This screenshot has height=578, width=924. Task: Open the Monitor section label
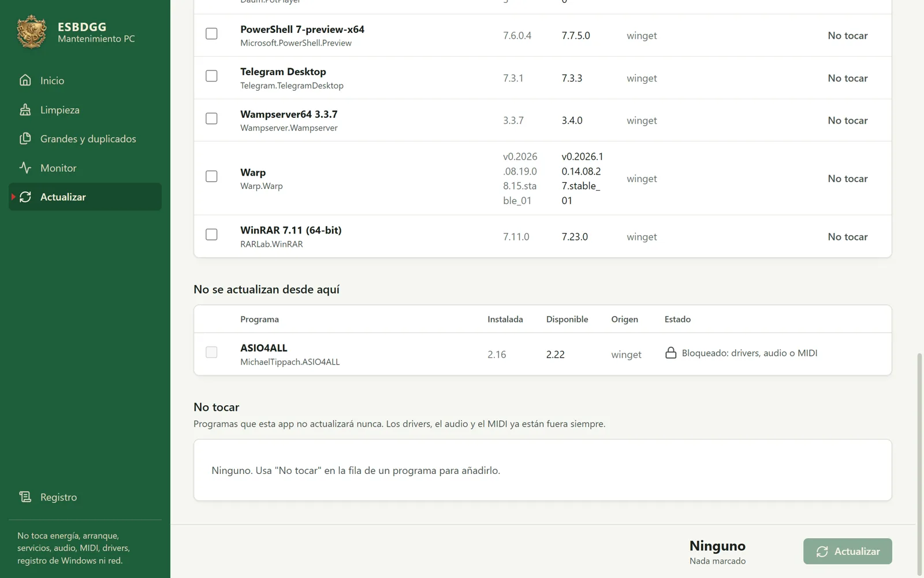[x=58, y=168]
